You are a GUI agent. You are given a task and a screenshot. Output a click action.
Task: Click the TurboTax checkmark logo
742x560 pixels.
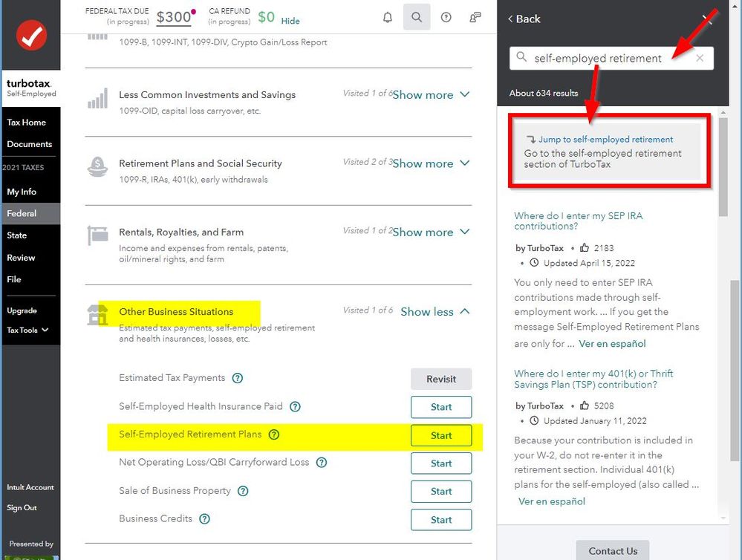pyautogui.click(x=31, y=35)
